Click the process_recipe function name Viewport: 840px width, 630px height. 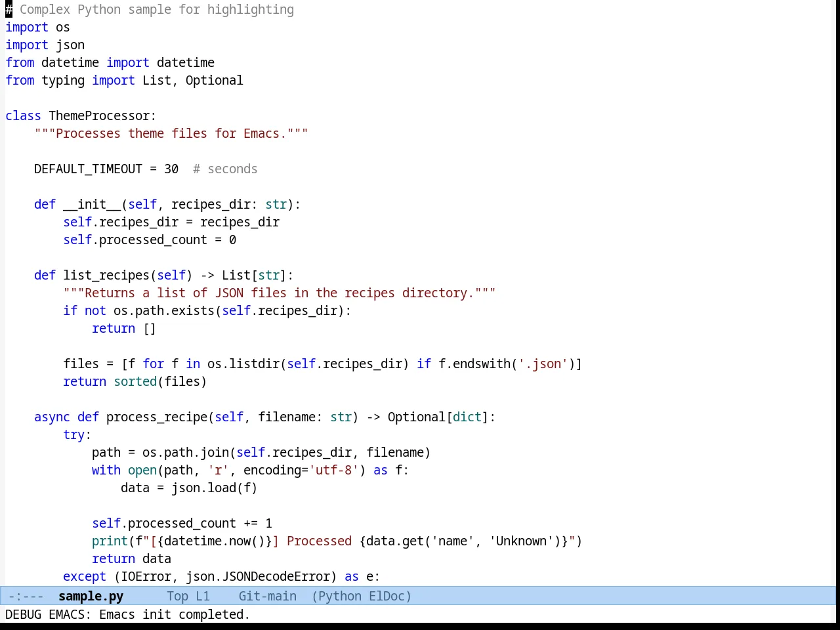coord(157,417)
